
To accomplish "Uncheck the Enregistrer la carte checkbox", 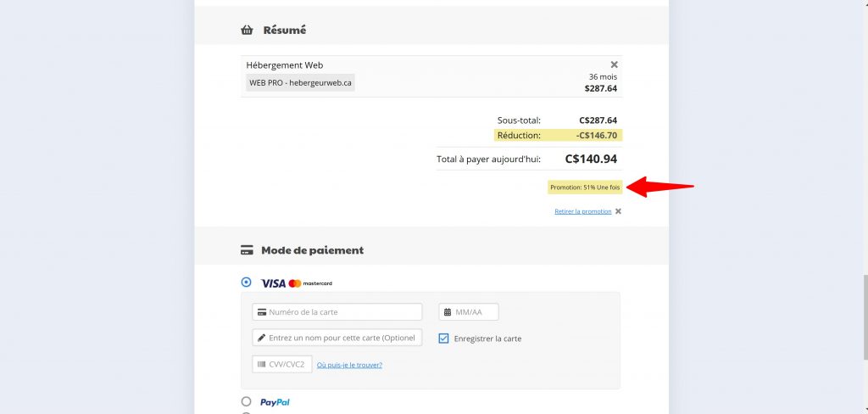I will [443, 338].
